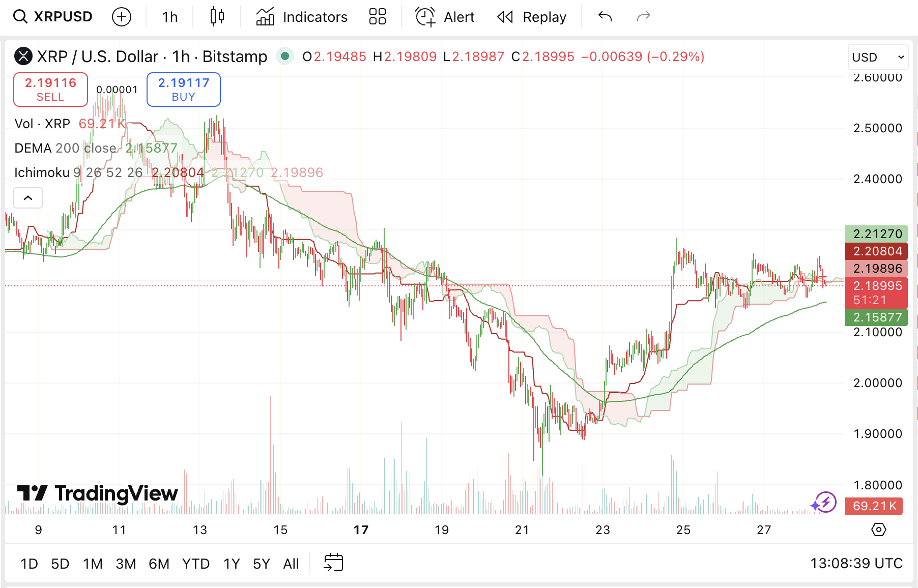Click the 2.19117 BUY button
918x588 pixels.
click(183, 90)
